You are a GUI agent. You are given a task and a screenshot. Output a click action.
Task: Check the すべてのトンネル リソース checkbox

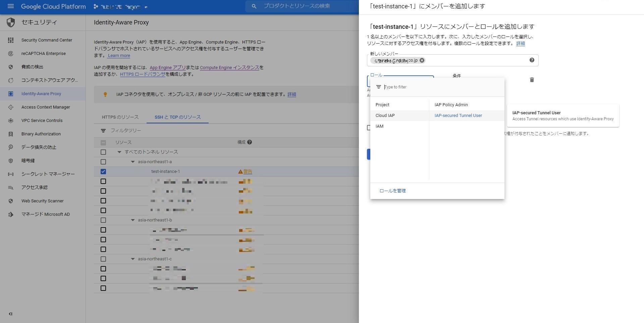(103, 152)
